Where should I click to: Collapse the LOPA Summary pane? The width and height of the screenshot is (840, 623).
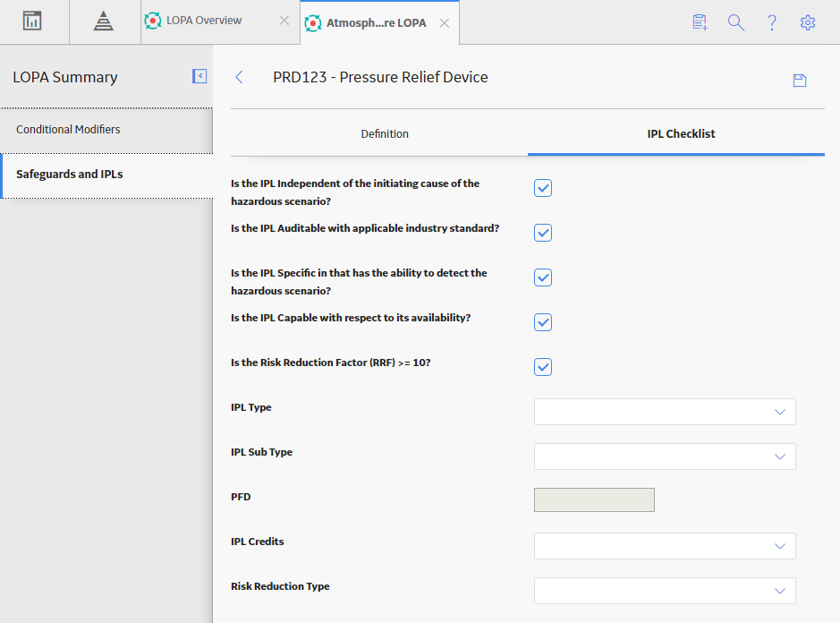point(199,76)
